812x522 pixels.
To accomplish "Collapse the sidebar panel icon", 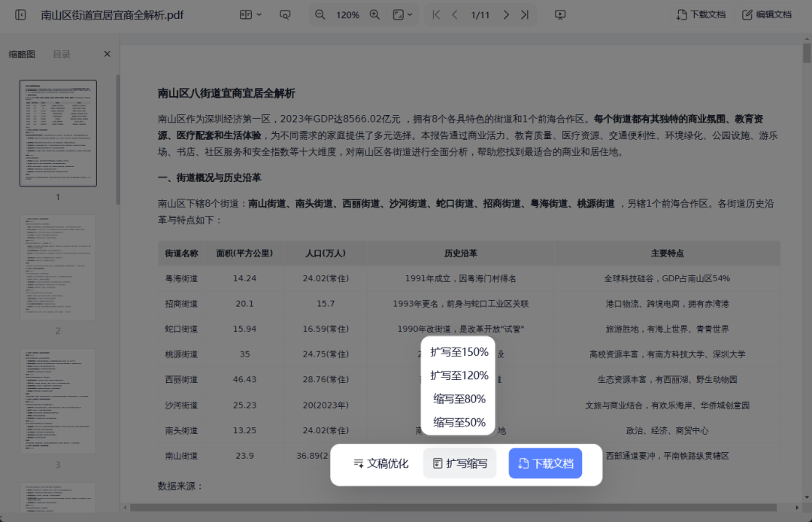I will tap(20, 15).
